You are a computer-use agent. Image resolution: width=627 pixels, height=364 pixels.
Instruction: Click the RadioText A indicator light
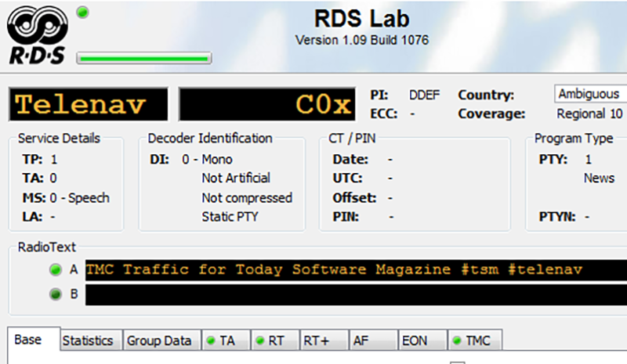point(55,270)
